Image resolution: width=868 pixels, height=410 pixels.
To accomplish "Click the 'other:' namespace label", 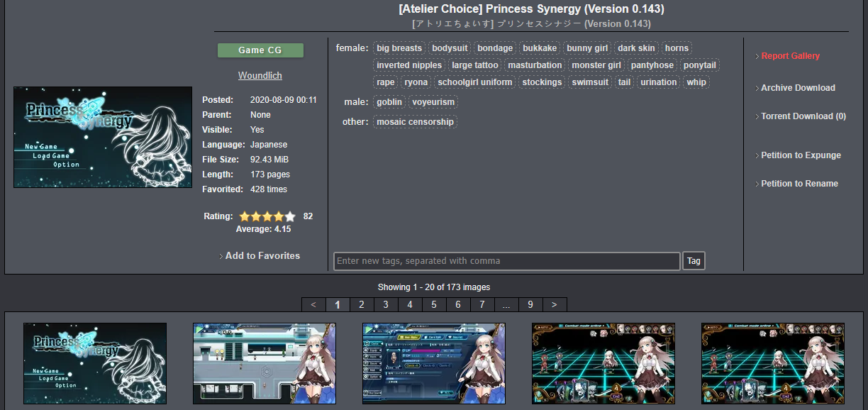I will click(355, 122).
